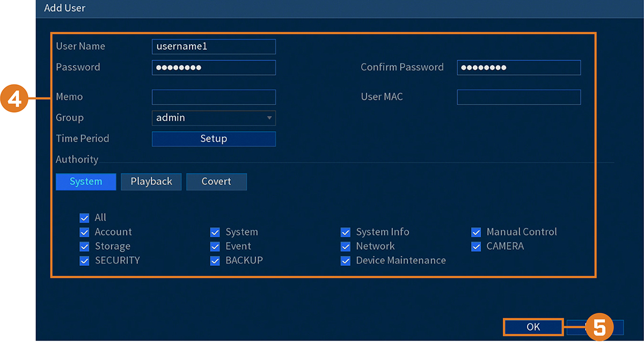This screenshot has width=644, height=345.
Task: Open the Covert authority tab
Action: pyautogui.click(x=216, y=182)
